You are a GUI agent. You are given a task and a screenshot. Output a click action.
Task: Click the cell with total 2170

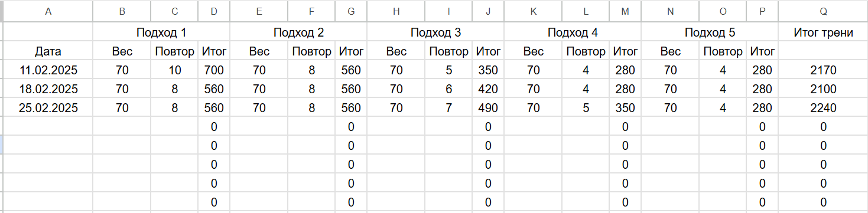(824, 70)
